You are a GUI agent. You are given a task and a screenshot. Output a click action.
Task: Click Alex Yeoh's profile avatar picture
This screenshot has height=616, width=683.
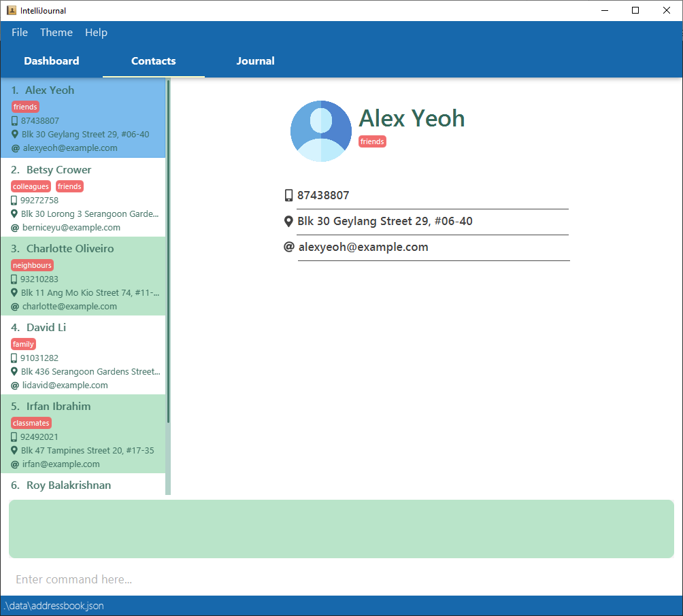321,131
